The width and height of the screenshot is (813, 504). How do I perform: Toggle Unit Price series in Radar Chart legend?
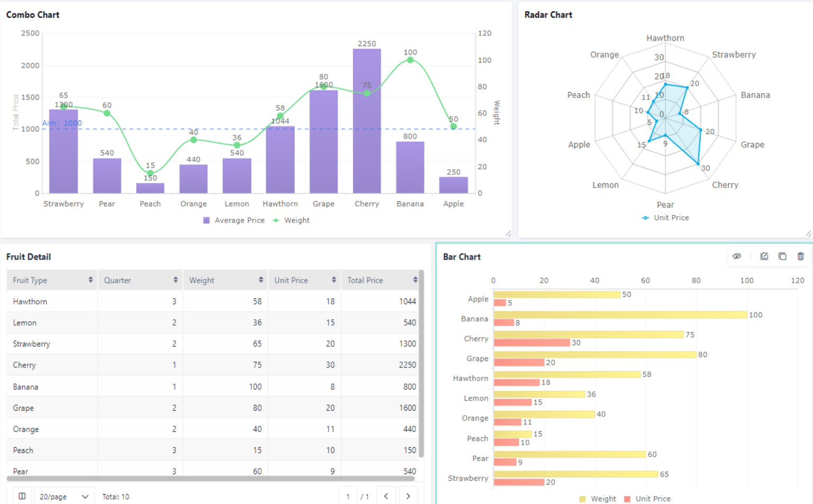tap(665, 218)
